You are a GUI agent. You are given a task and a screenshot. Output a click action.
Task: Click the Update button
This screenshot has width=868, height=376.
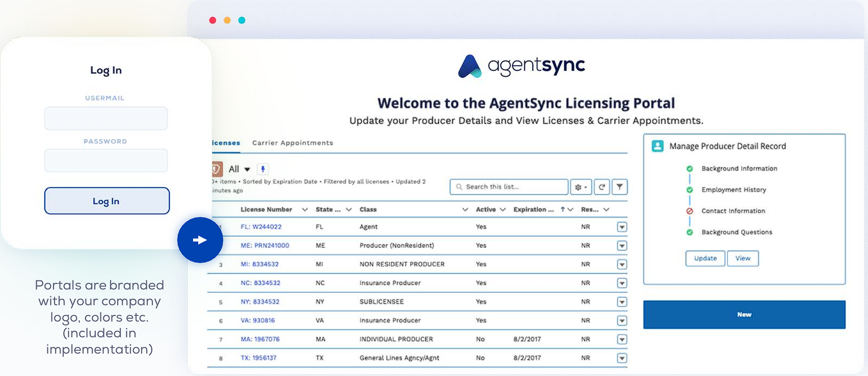[706, 258]
